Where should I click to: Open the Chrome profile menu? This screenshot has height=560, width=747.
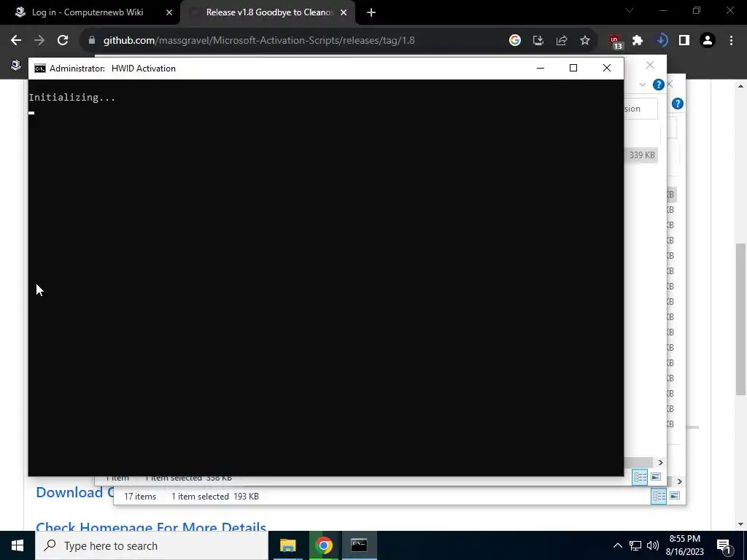(x=708, y=41)
